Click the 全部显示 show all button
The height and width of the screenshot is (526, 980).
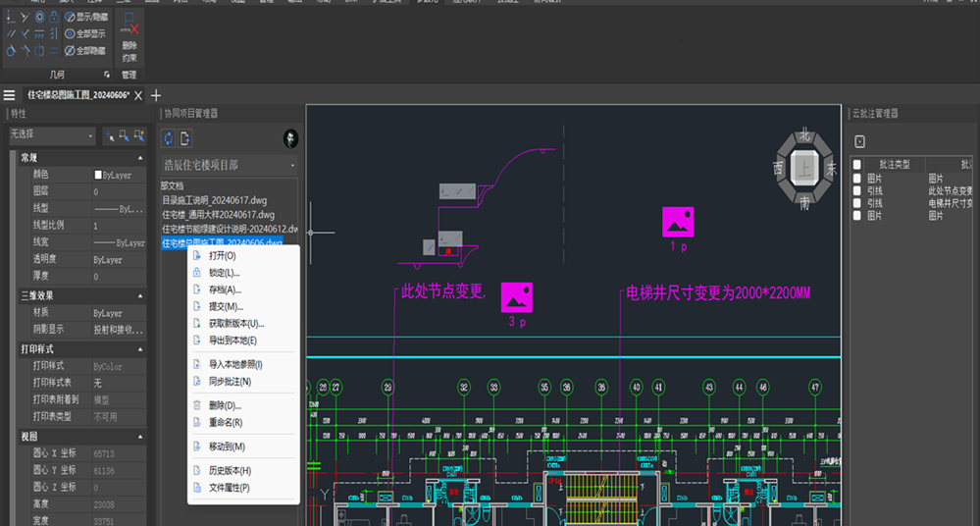coord(85,33)
